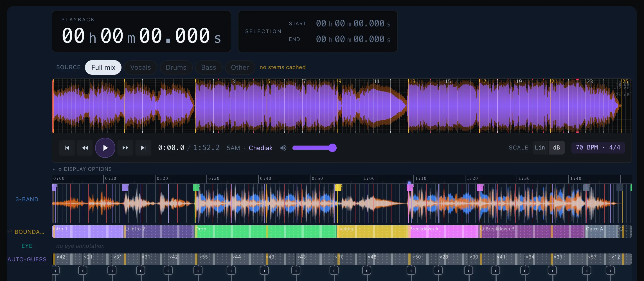The width and height of the screenshot is (644, 281).
Task: Click the 'no eye annotation' placeholder text
Action: coord(80,246)
